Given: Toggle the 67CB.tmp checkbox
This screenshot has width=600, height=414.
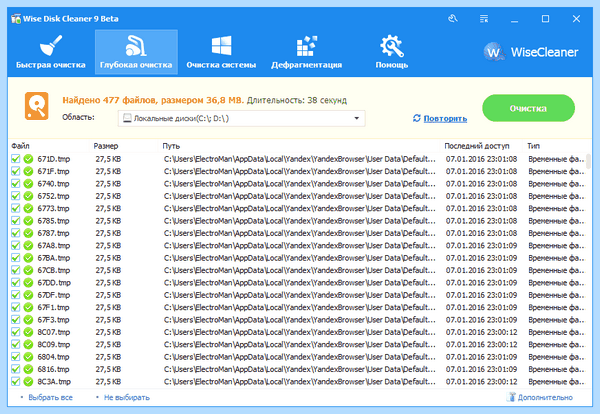Looking at the screenshot, I should (x=15, y=270).
